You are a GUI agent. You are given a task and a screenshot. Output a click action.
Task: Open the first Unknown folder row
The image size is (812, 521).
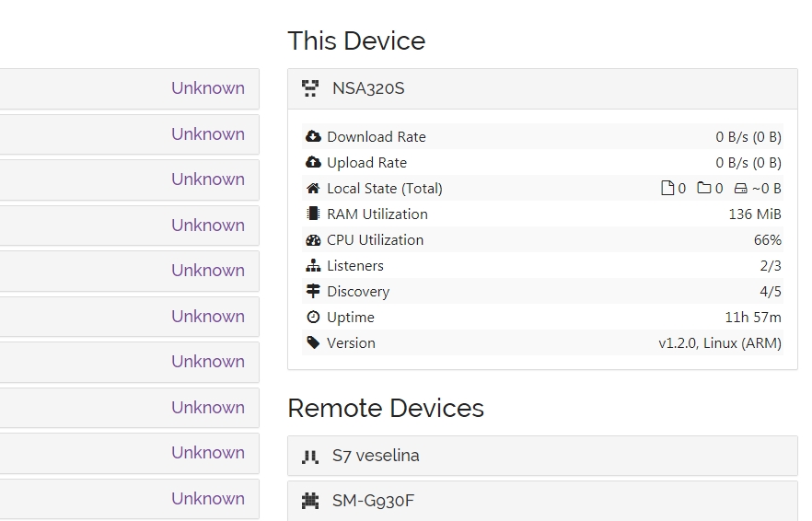(x=129, y=88)
